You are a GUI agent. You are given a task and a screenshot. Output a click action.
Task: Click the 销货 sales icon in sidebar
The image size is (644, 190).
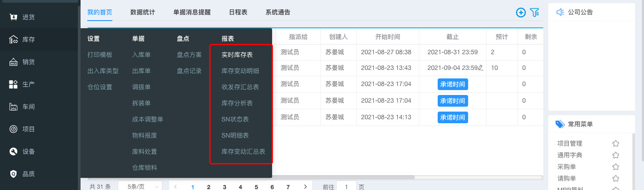[13, 62]
